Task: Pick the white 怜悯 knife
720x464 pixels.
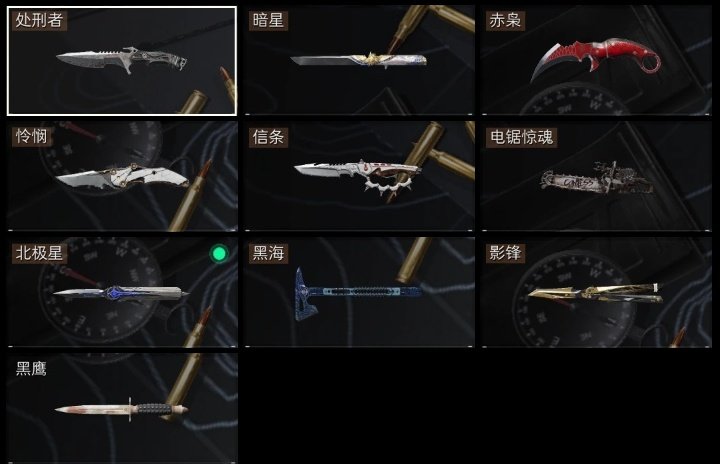Action: 122,176
